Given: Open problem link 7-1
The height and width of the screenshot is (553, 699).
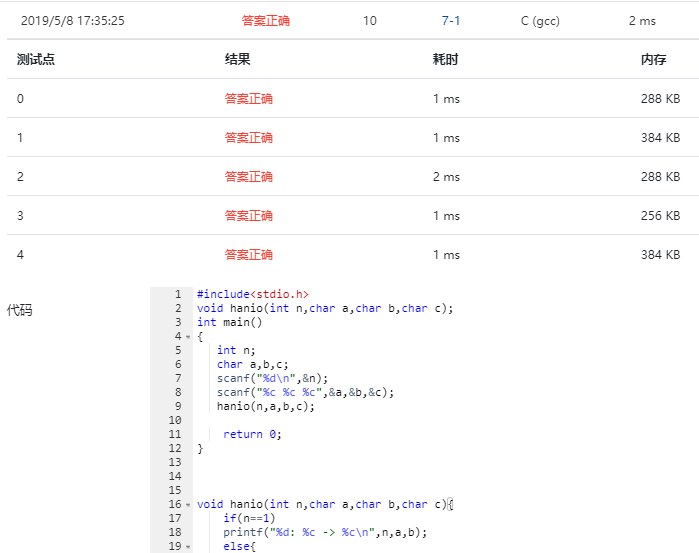Looking at the screenshot, I should coord(450,21).
